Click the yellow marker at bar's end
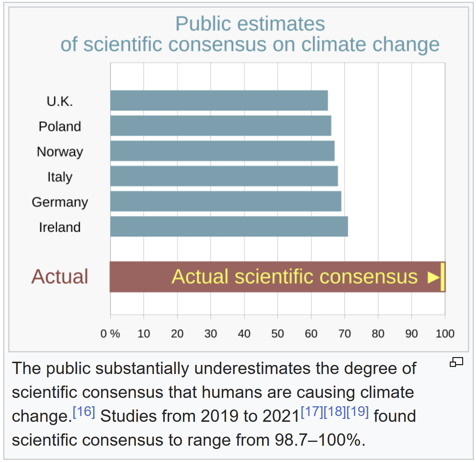The image size is (476, 462). click(x=443, y=277)
